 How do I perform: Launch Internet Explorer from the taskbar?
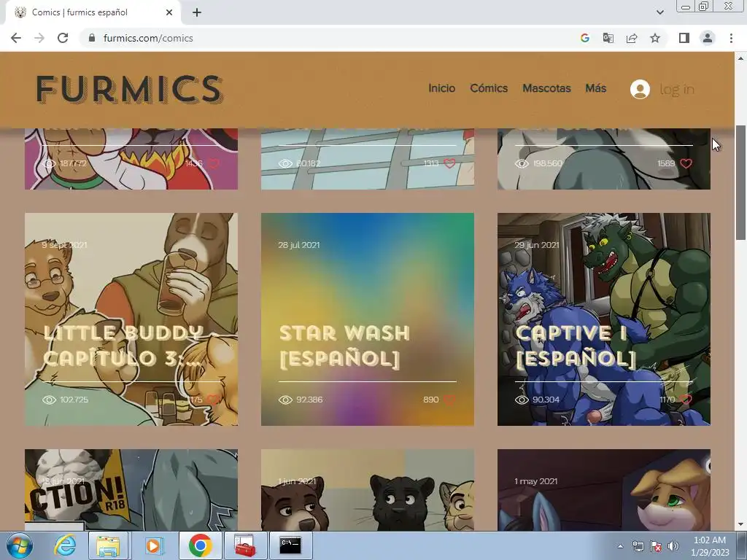[x=65, y=545]
